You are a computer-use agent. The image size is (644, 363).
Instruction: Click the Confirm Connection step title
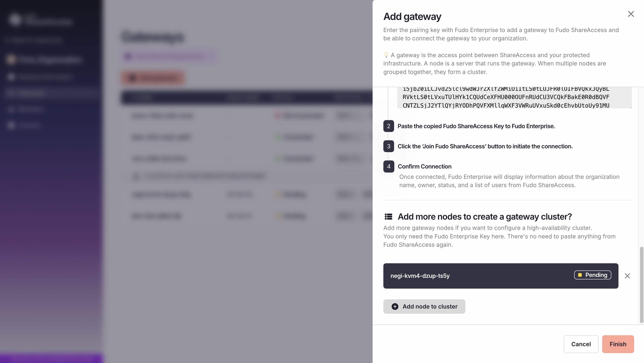425,166
